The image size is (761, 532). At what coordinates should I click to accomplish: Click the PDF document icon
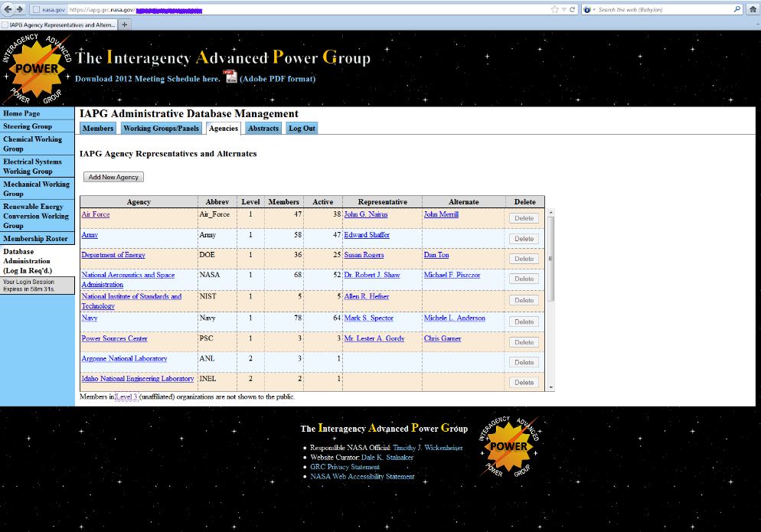[231, 77]
